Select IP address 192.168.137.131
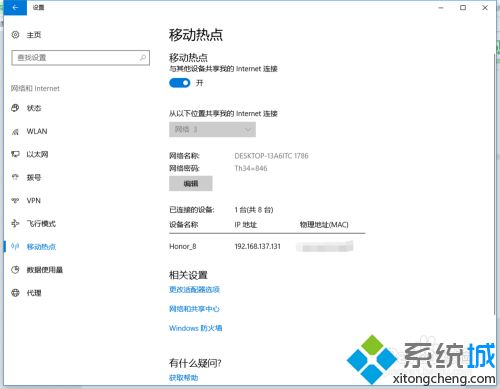 point(258,246)
